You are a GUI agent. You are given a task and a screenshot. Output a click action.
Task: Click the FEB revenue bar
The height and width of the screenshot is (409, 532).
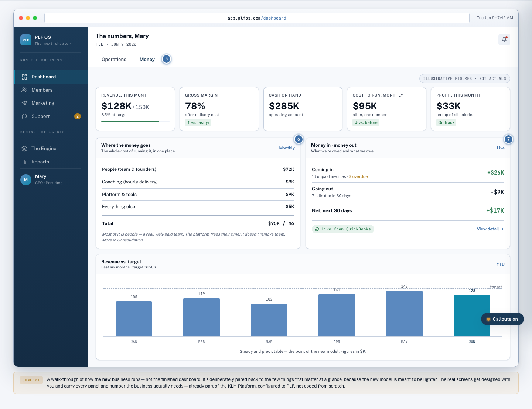(201, 317)
